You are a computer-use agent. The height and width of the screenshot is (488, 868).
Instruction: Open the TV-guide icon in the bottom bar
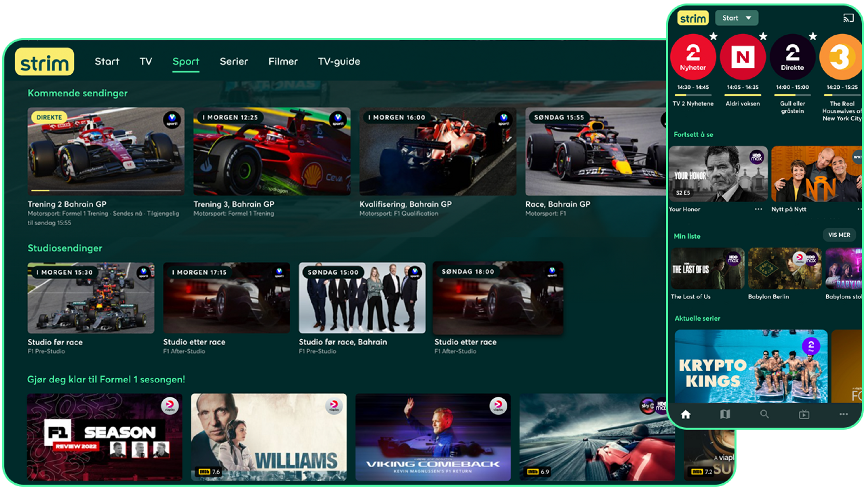[x=725, y=414]
